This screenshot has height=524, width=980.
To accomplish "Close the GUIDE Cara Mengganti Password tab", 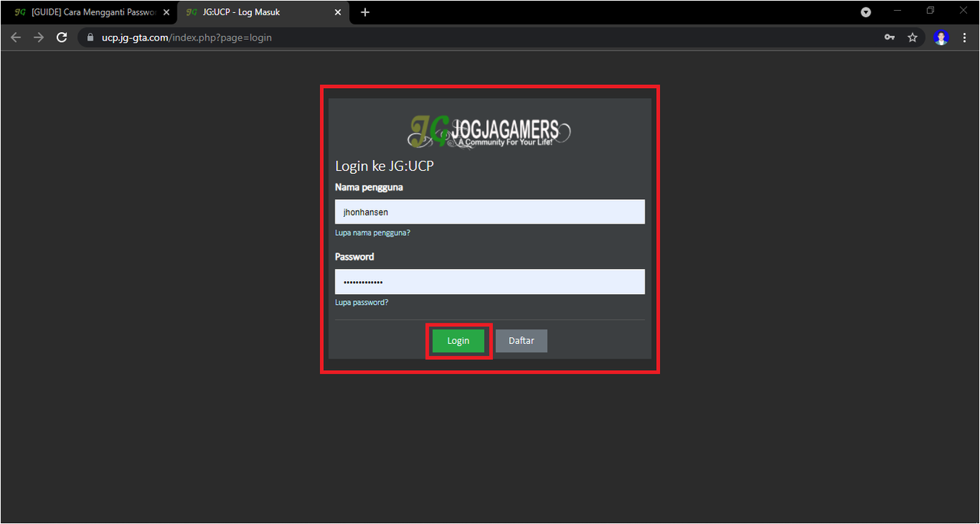I will click(166, 12).
